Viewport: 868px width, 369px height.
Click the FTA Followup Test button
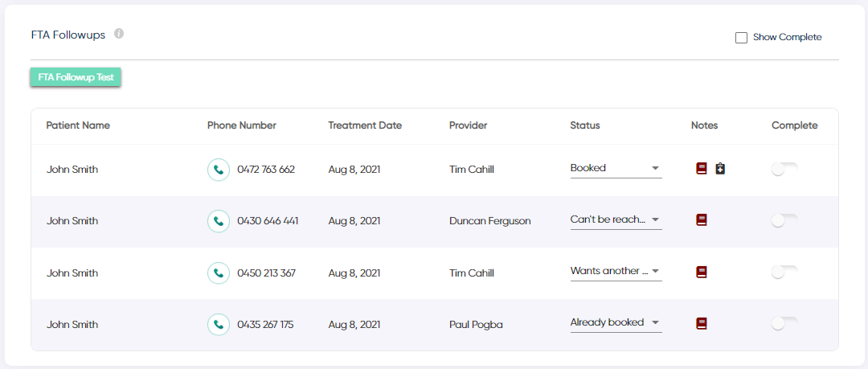pyautogui.click(x=76, y=77)
